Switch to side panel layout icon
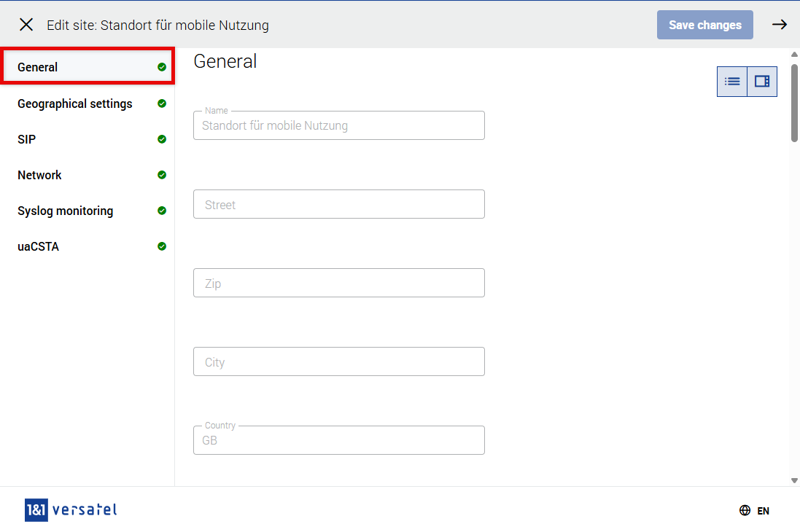This screenshot has height=532, width=800. [x=762, y=82]
